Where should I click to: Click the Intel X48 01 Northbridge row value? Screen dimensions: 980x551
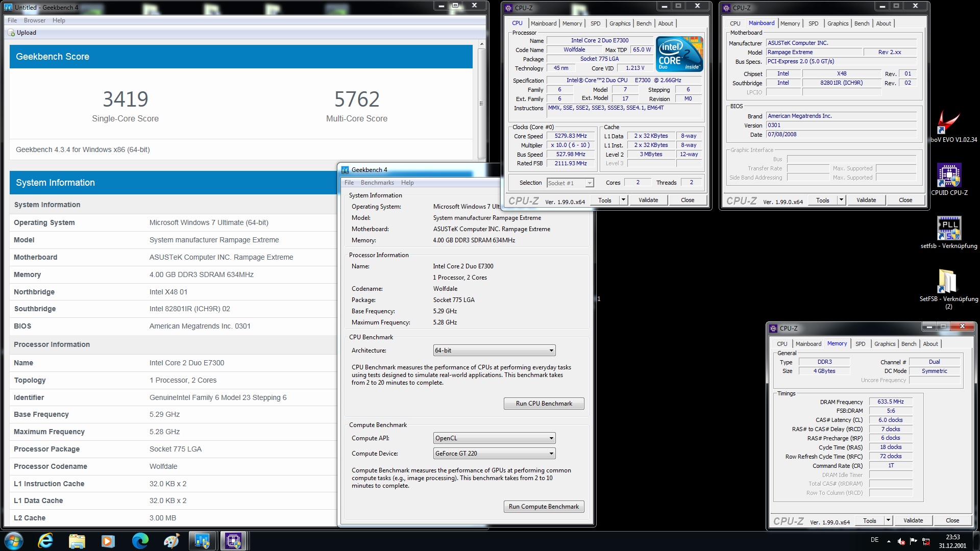coord(168,292)
